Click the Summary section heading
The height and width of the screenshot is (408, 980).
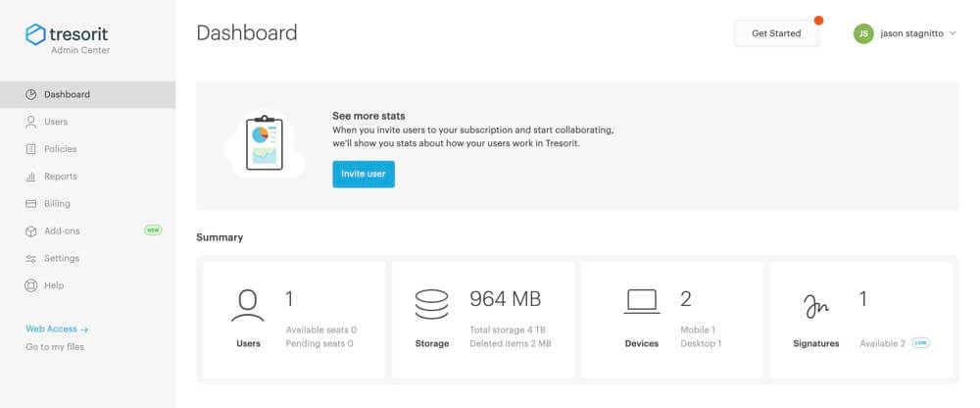(220, 237)
